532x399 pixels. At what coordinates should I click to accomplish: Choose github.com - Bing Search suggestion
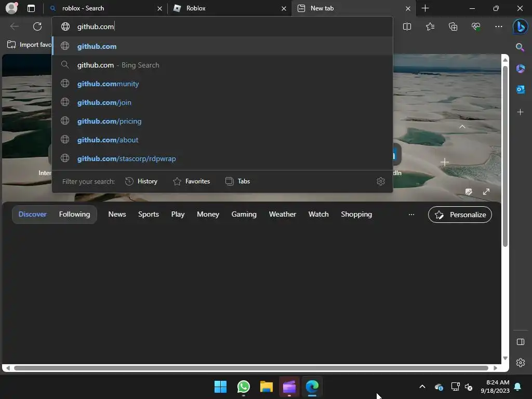[x=222, y=65]
